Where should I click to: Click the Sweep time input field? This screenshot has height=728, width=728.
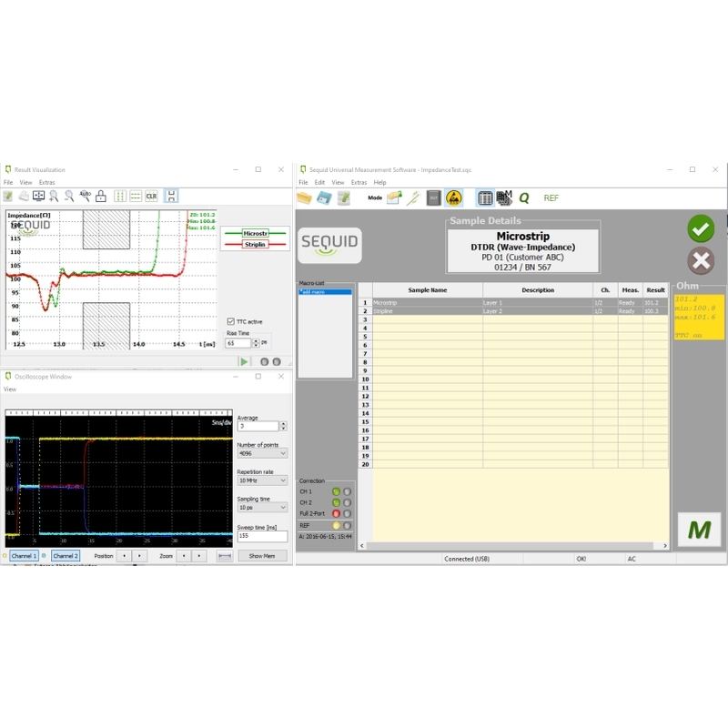click(262, 536)
